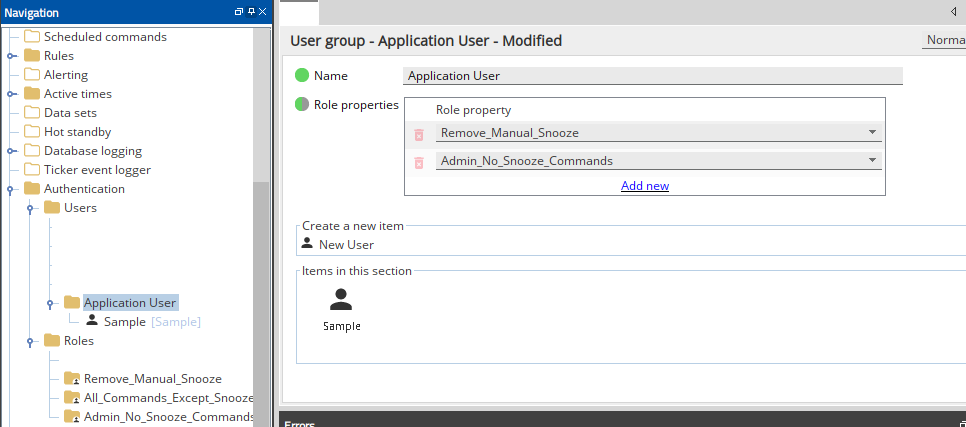Collapse the Roles folder node

tap(30, 341)
